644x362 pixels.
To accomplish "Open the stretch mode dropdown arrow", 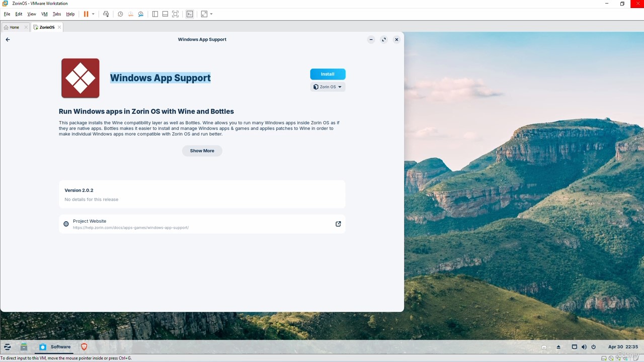I will (x=211, y=14).
